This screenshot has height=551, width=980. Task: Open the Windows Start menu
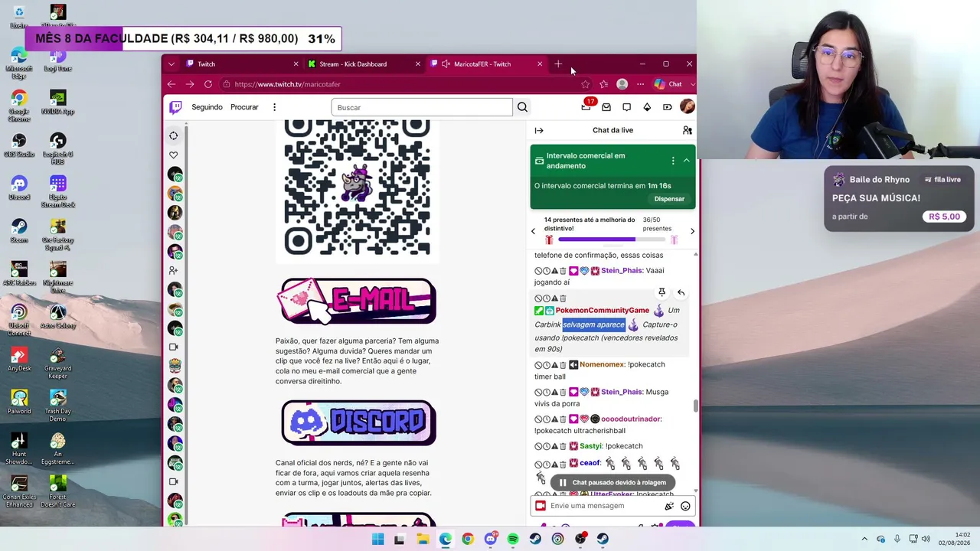click(377, 539)
